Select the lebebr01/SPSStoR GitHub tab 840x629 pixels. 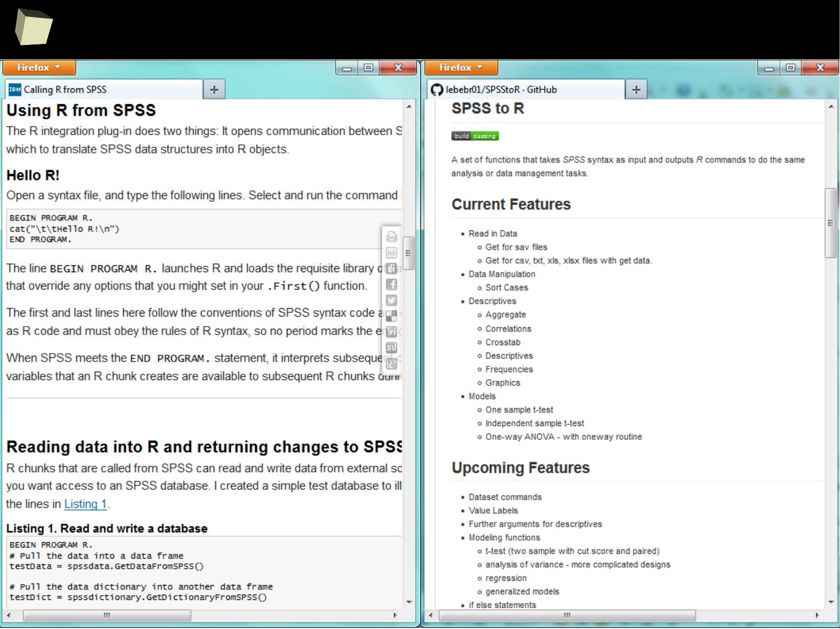[526, 89]
